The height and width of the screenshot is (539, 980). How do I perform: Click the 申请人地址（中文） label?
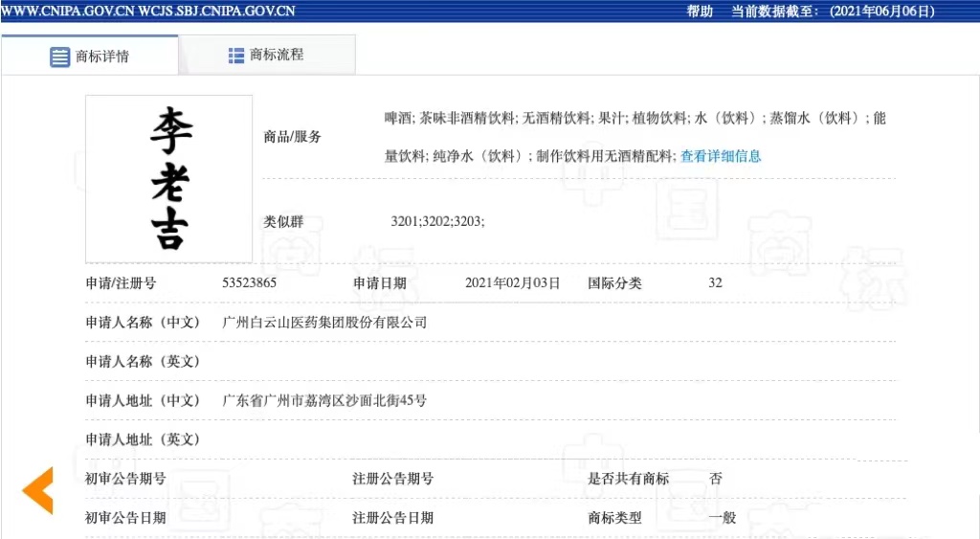coord(143,401)
